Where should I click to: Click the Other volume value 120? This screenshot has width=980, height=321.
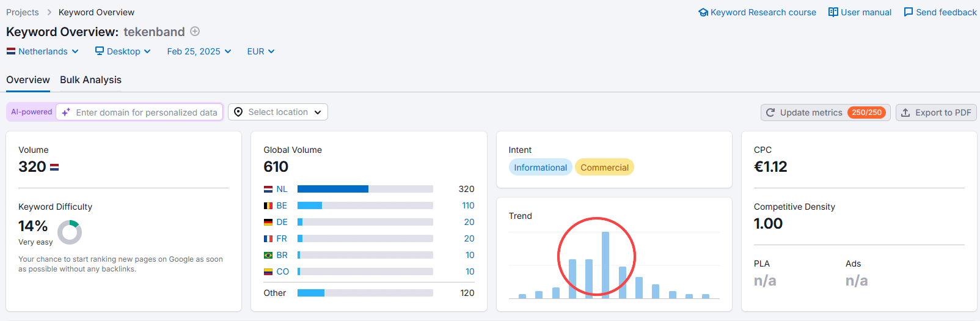[467, 293]
